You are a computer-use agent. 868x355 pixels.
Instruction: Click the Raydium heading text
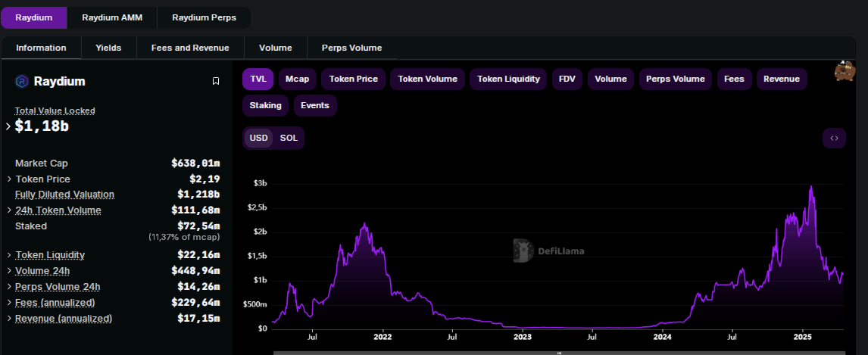point(59,82)
